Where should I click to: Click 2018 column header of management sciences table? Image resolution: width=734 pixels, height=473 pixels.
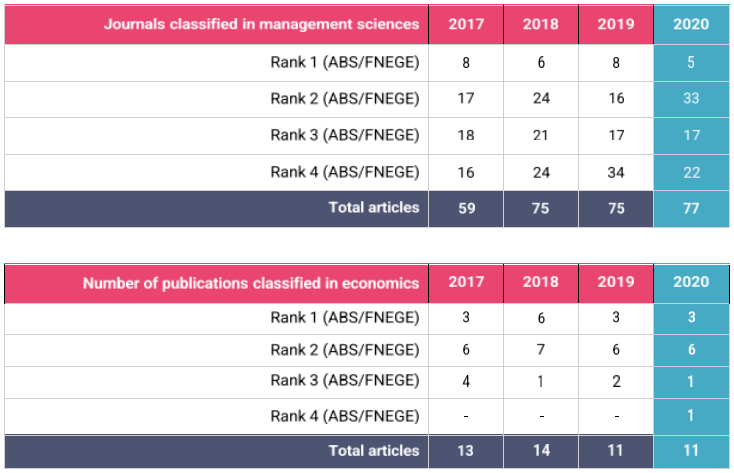click(541, 24)
